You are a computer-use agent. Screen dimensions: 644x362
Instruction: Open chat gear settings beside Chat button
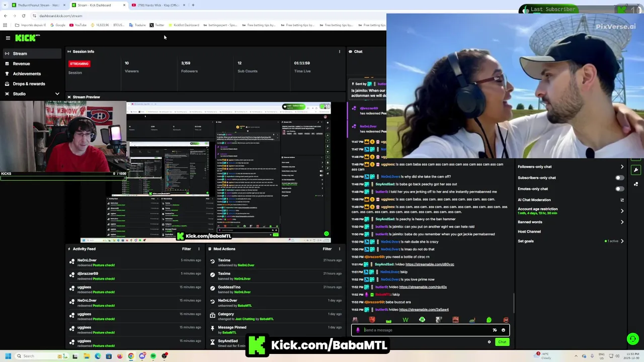[489, 342]
